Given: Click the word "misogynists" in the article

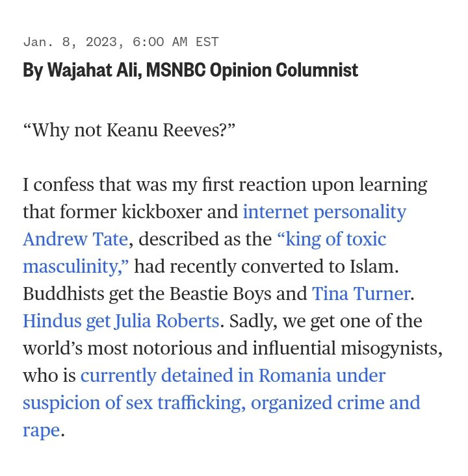Looking at the screenshot, I should (x=389, y=349).
